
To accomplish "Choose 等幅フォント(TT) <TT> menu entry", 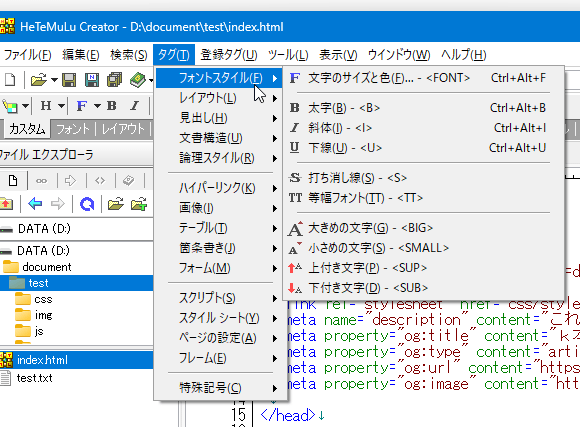I will pyautogui.click(x=424, y=198).
